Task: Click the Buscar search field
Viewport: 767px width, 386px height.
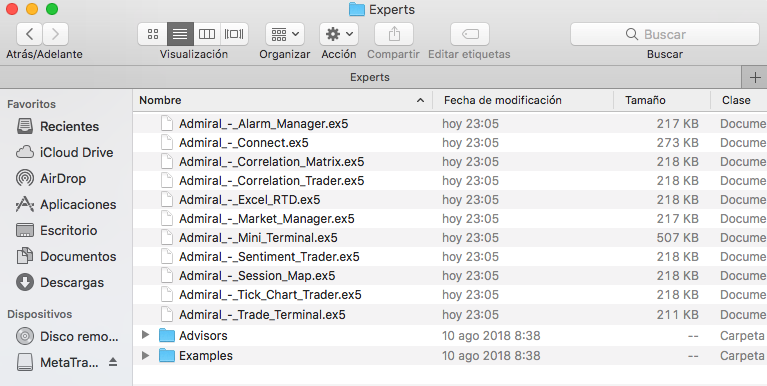Action: [665, 34]
